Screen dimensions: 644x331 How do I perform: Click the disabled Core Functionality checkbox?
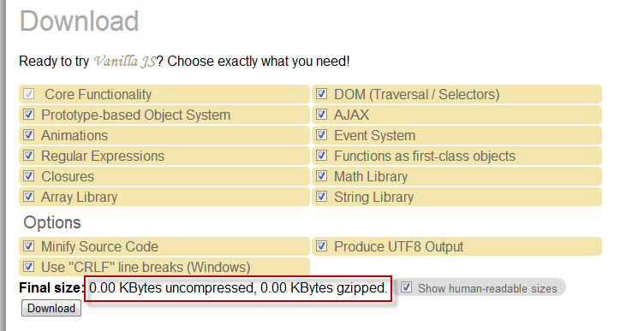[28, 93]
